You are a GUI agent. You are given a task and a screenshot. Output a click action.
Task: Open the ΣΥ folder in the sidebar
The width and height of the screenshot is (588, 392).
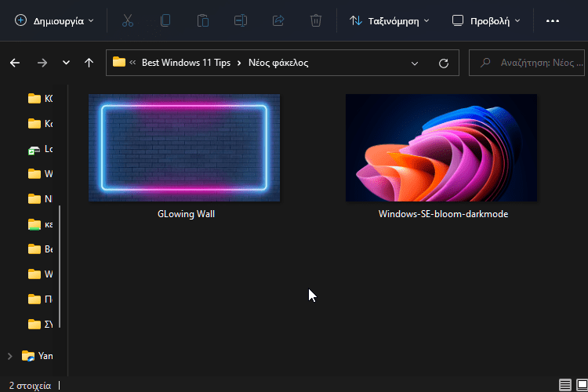point(40,324)
